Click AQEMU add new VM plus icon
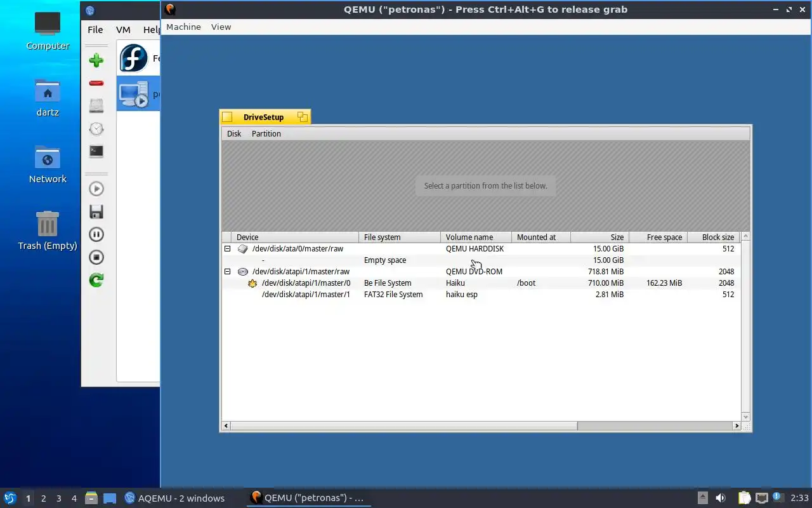 click(96, 60)
